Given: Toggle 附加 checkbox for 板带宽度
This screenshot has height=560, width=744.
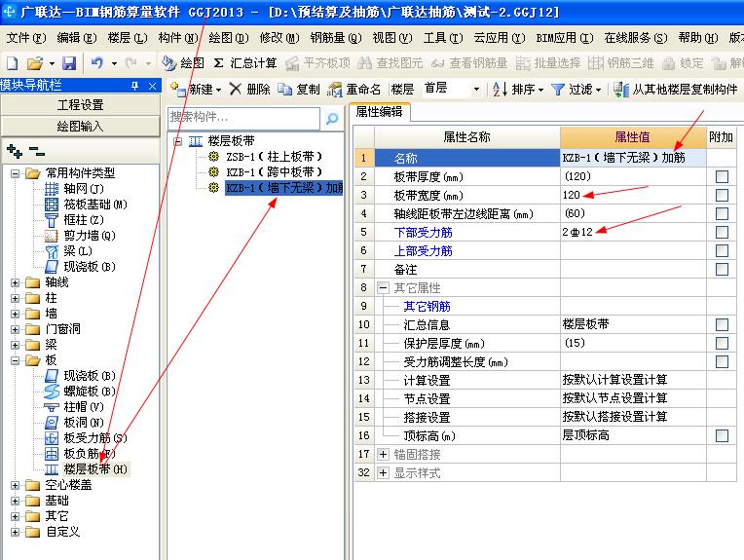Looking at the screenshot, I should (722, 196).
